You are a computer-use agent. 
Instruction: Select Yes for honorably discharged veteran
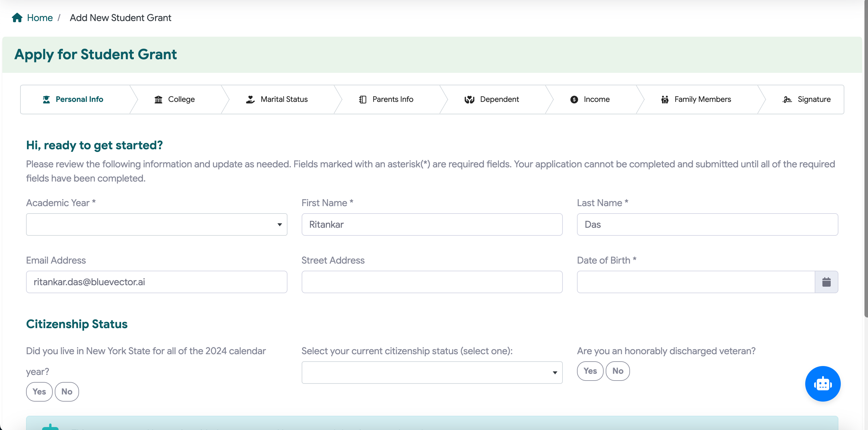point(590,371)
